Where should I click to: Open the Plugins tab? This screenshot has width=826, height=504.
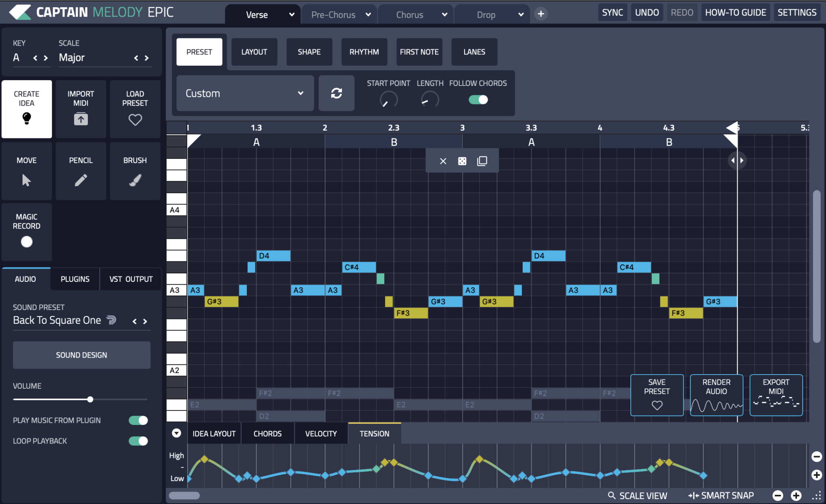(x=75, y=279)
